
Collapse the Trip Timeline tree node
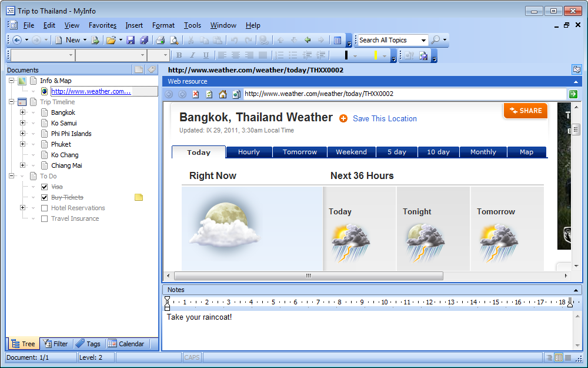[12, 102]
